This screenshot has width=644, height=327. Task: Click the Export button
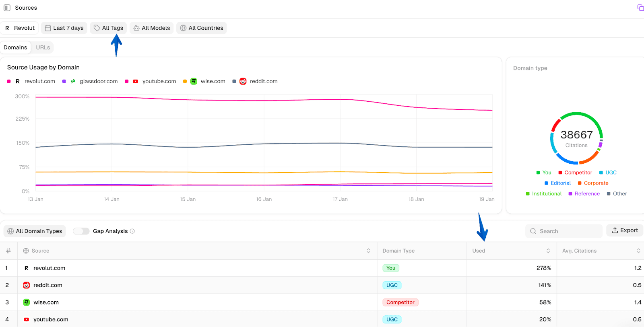pos(625,230)
